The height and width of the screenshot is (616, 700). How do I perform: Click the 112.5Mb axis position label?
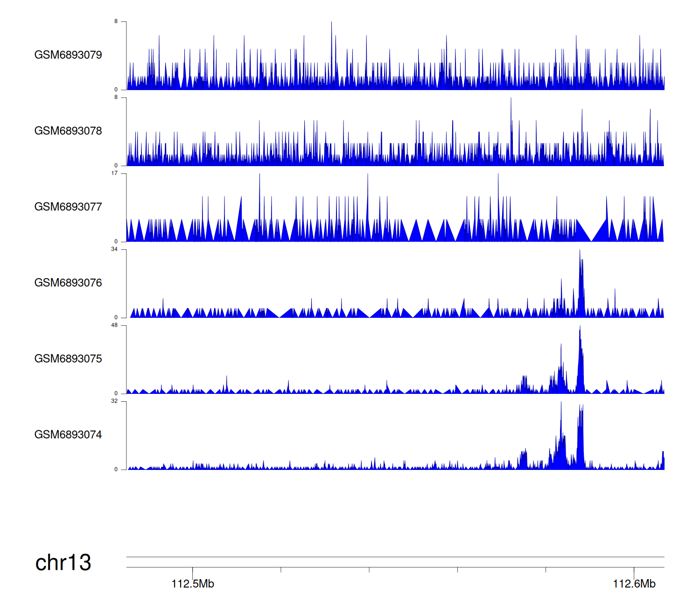(x=193, y=584)
